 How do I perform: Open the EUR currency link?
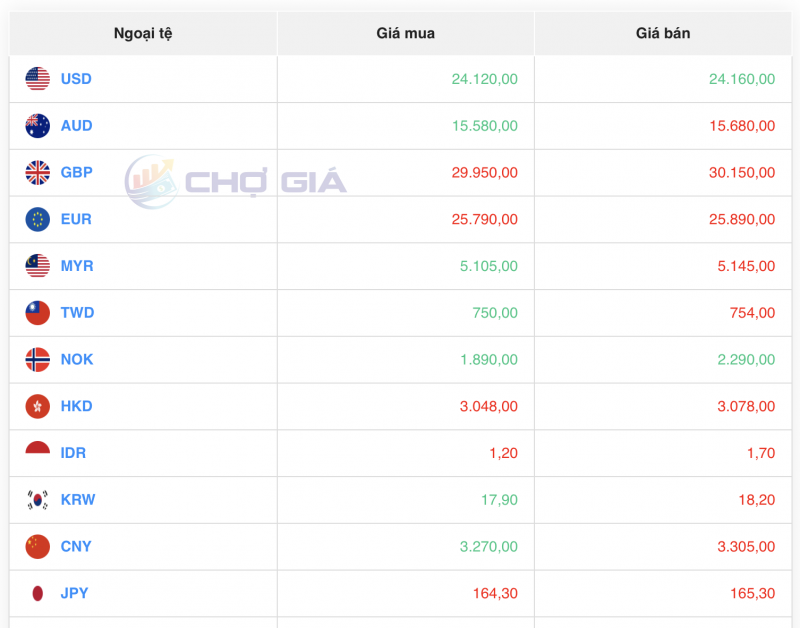tap(76, 219)
